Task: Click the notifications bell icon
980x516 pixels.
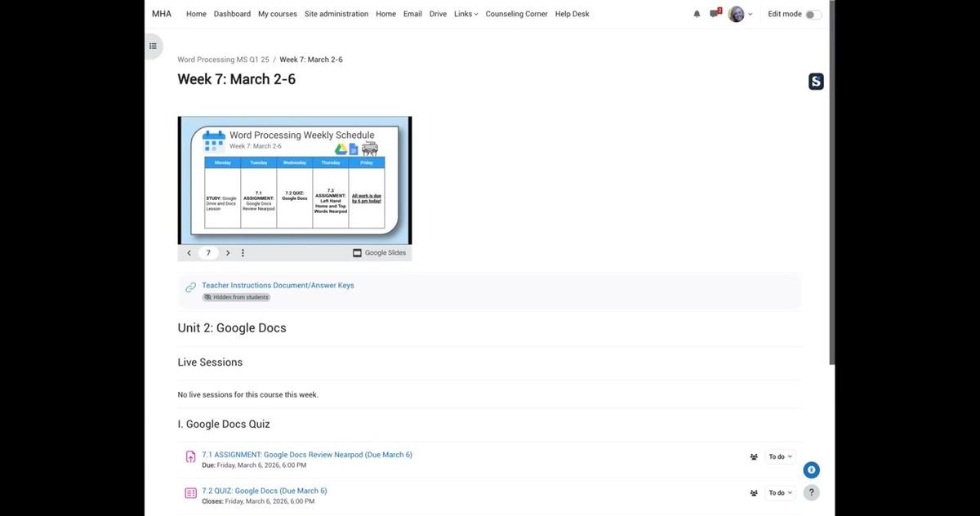Action: [697, 14]
